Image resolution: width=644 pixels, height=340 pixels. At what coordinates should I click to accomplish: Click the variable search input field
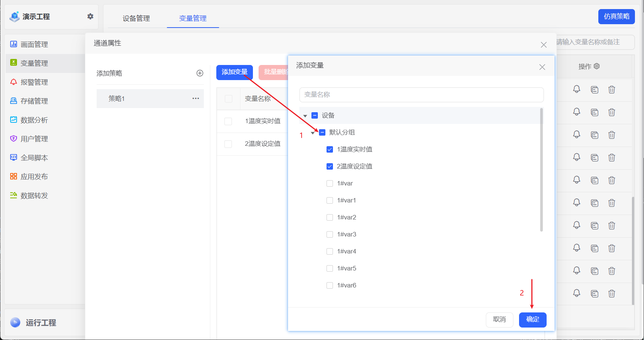coord(421,95)
